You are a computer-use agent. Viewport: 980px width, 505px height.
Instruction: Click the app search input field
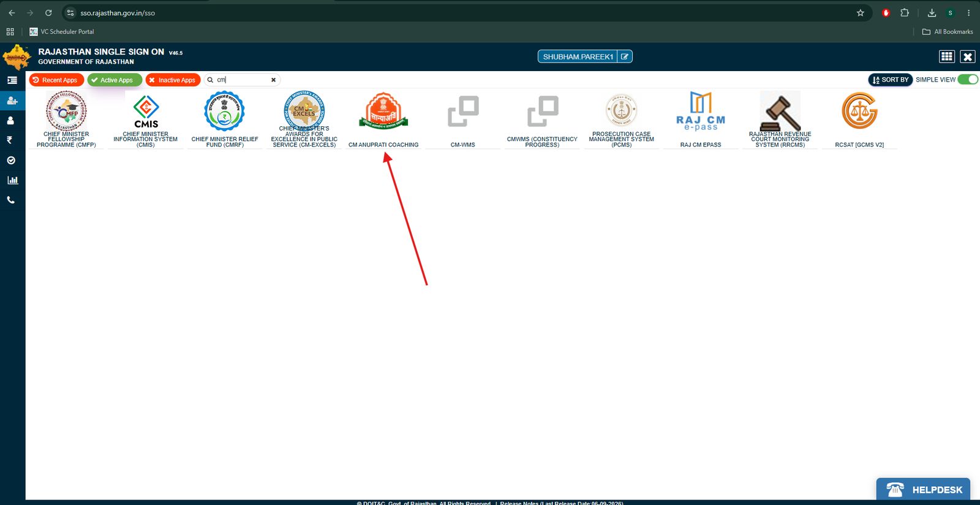[242, 80]
